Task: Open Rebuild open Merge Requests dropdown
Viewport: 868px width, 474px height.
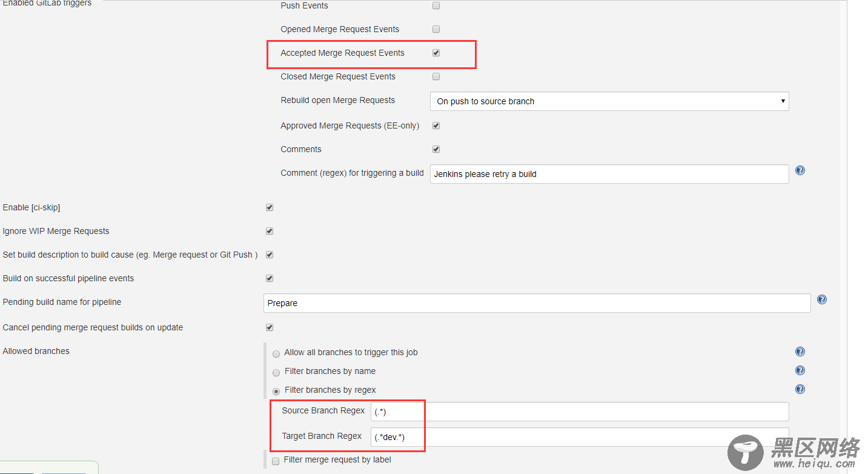Action: pos(609,101)
